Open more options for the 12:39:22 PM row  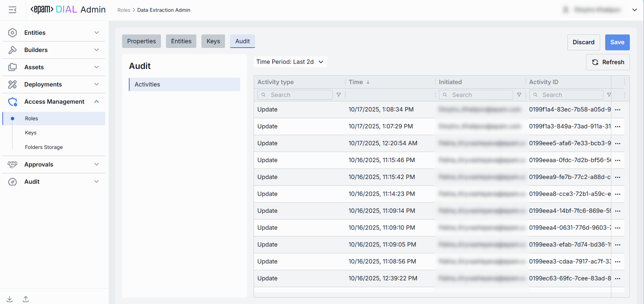tap(618, 279)
